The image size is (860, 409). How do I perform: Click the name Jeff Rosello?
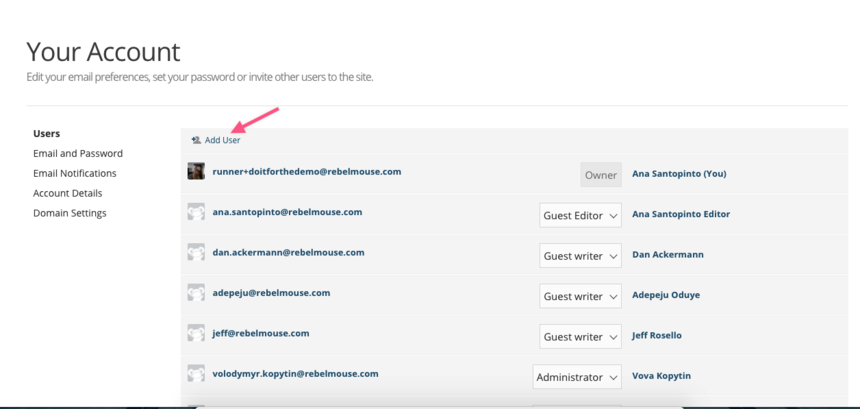(657, 336)
